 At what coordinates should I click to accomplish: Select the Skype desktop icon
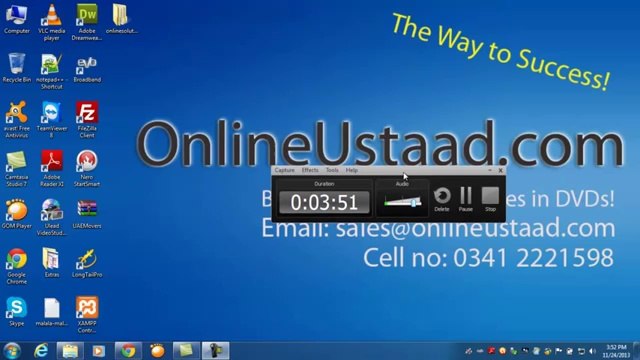pyautogui.click(x=16, y=311)
